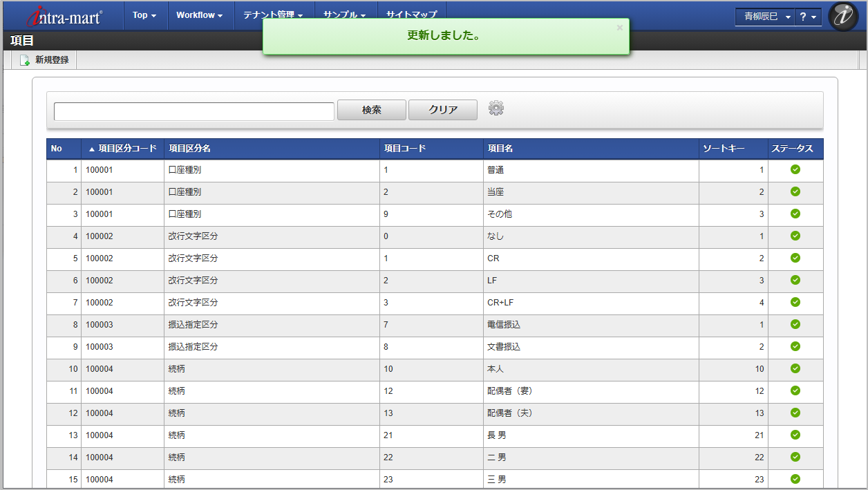Image resolution: width=868 pixels, height=490 pixels.
Task: Select item name cell 当座
Action: coord(591,192)
